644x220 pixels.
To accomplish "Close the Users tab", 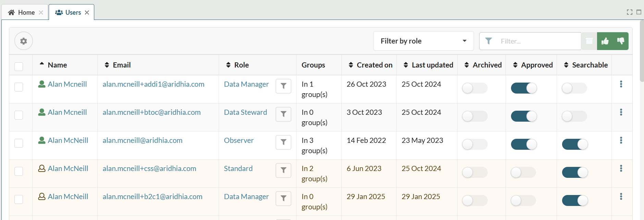I will coord(87,13).
